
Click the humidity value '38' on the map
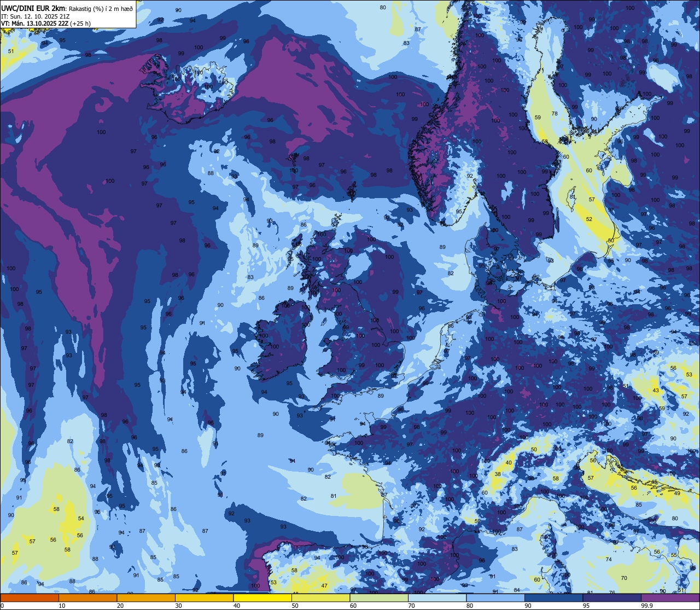coord(498,474)
